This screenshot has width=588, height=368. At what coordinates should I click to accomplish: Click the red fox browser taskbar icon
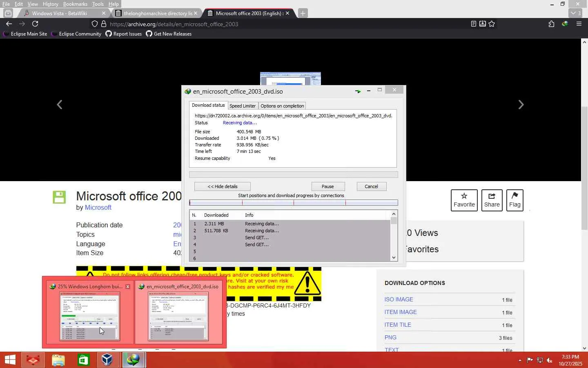33,360
